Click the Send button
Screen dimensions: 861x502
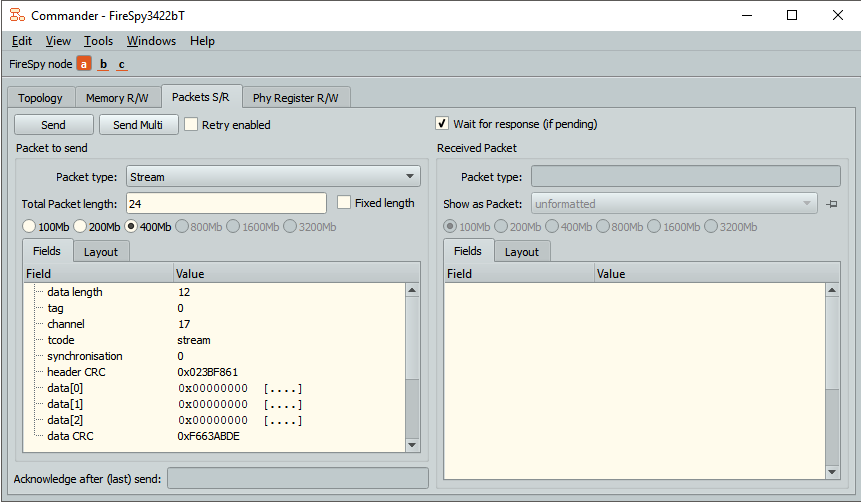[x=53, y=125]
